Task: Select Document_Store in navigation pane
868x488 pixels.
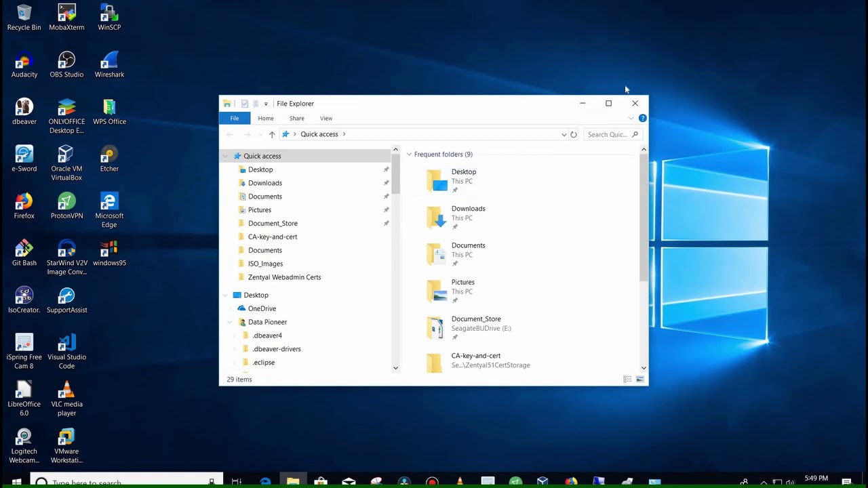Action: click(x=273, y=223)
